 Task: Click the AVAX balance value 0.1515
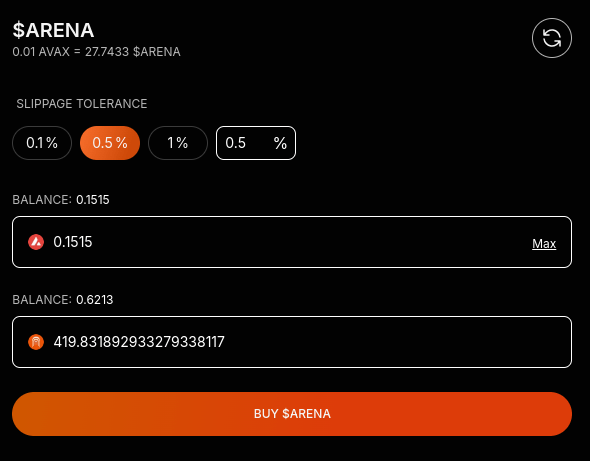tap(93, 199)
